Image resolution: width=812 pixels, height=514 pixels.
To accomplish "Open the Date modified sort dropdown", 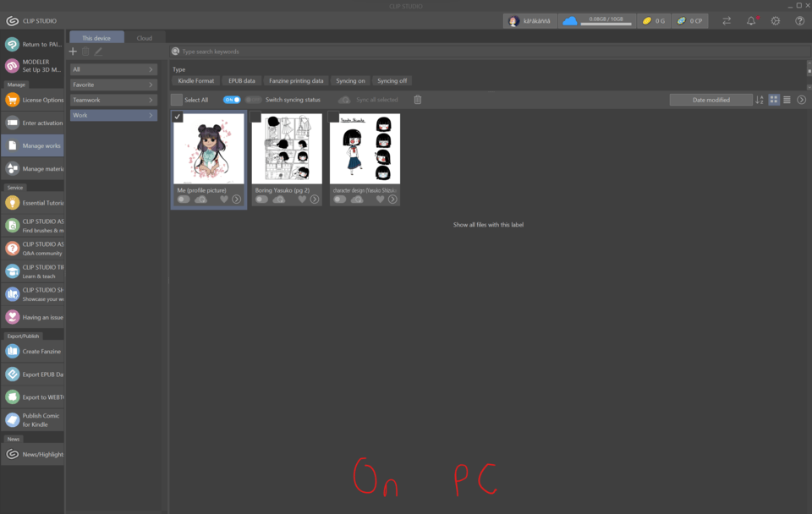I will point(710,99).
